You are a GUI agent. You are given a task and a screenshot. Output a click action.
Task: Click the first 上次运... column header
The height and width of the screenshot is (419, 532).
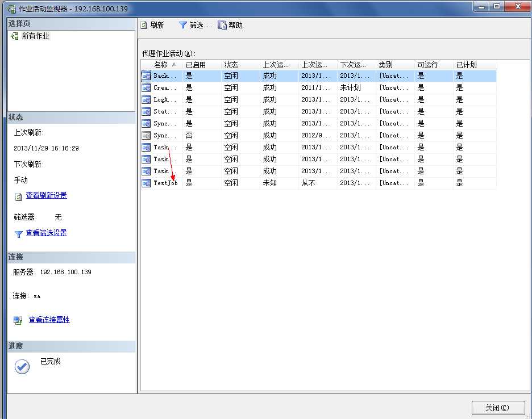point(279,65)
